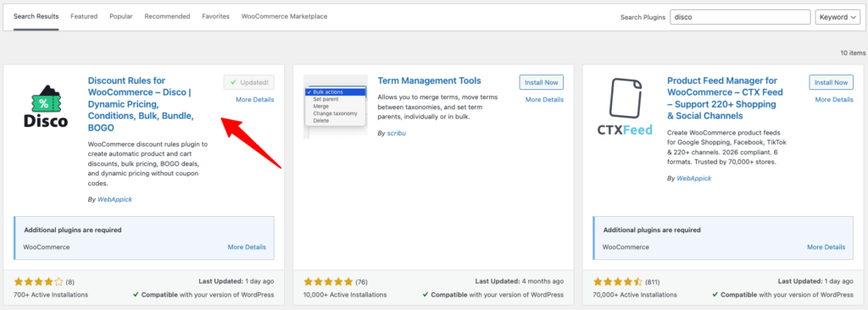
Task: Open the Discount Rules for WooCommerce title link
Action: 142,104
